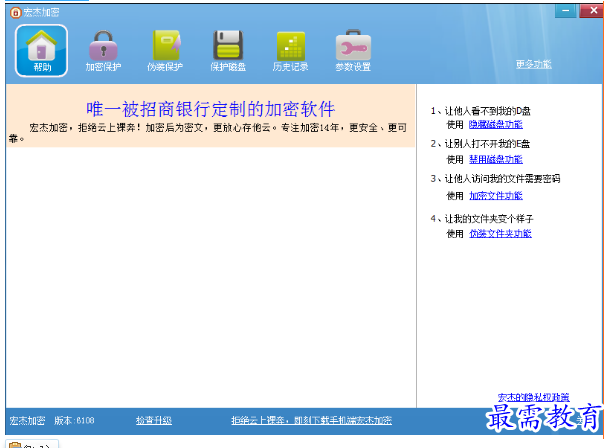Open the 拒绝云上裸奔 mobile download link
The image size is (610, 448).
click(311, 420)
